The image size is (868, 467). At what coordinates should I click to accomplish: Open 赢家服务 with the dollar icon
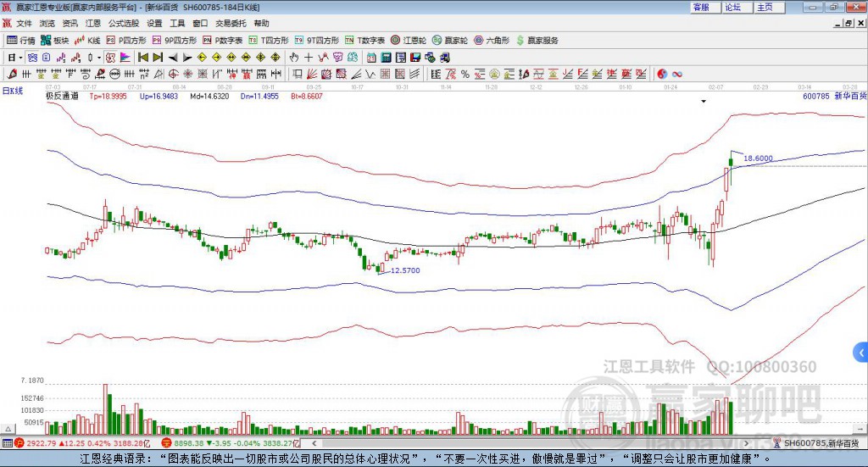537,41
